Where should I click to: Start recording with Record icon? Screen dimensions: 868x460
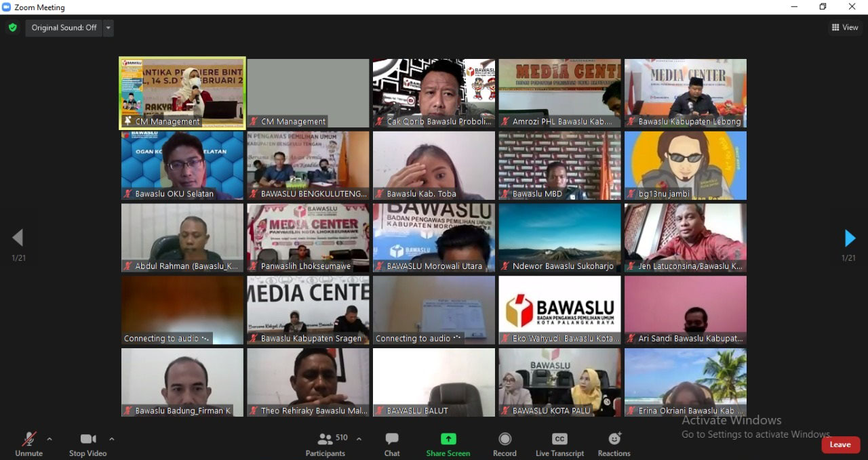click(505, 439)
